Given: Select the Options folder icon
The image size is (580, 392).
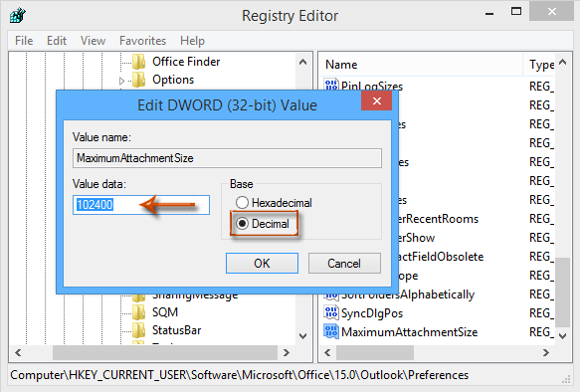Looking at the screenshot, I should point(139,80).
